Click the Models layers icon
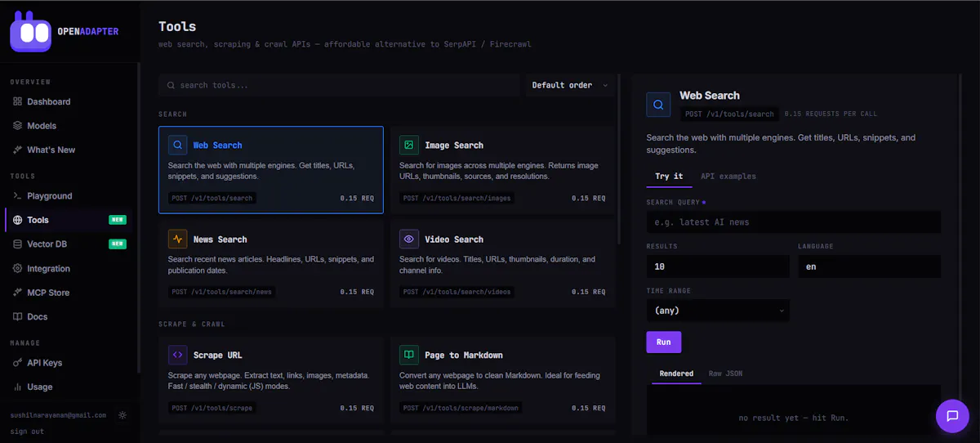The height and width of the screenshot is (443, 980). click(18, 126)
